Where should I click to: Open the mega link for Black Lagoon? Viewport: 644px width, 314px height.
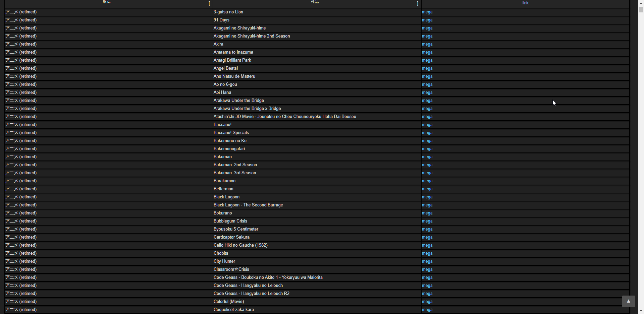click(427, 197)
